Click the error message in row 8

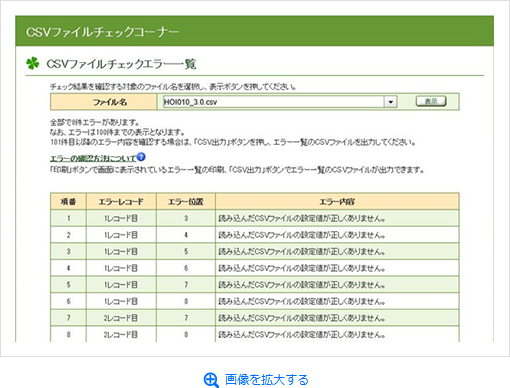[x=302, y=334]
